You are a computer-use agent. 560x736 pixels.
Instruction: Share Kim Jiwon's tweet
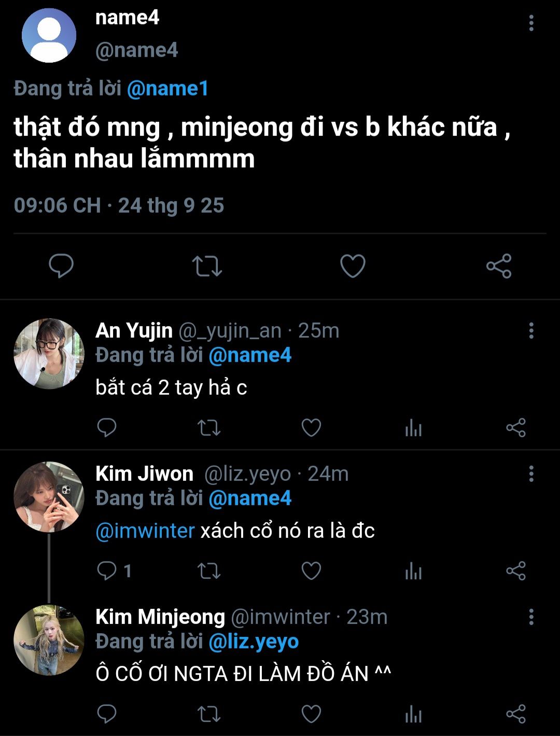pyautogui.click(x=515, y=571)
